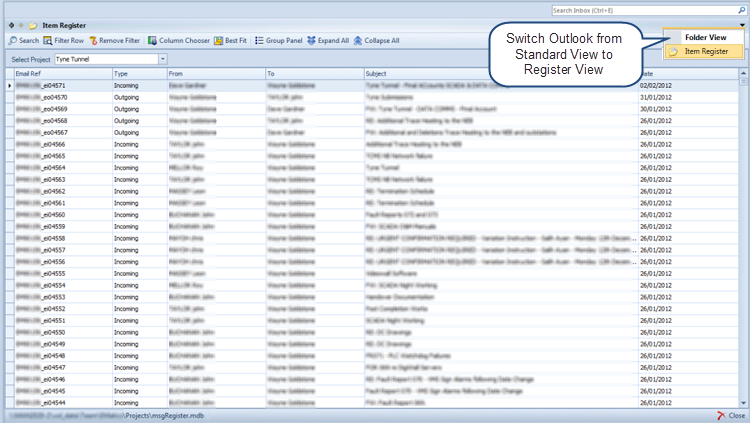
Task: Sort by Type column header
Action: pyautogui.click(x=140, y=74)
